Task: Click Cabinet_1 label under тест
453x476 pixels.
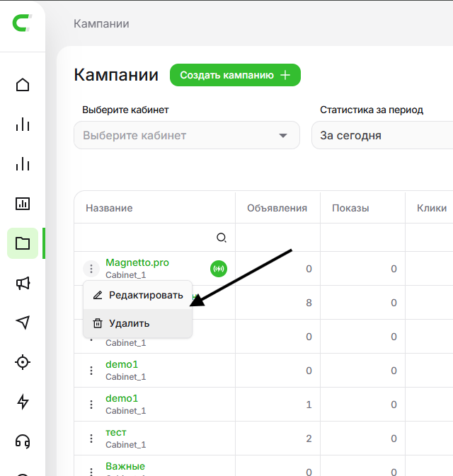Action: click(125, 445)
